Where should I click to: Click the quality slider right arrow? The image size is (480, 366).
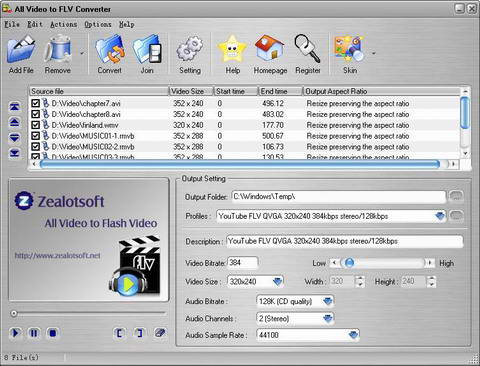(x=430, y=263)
